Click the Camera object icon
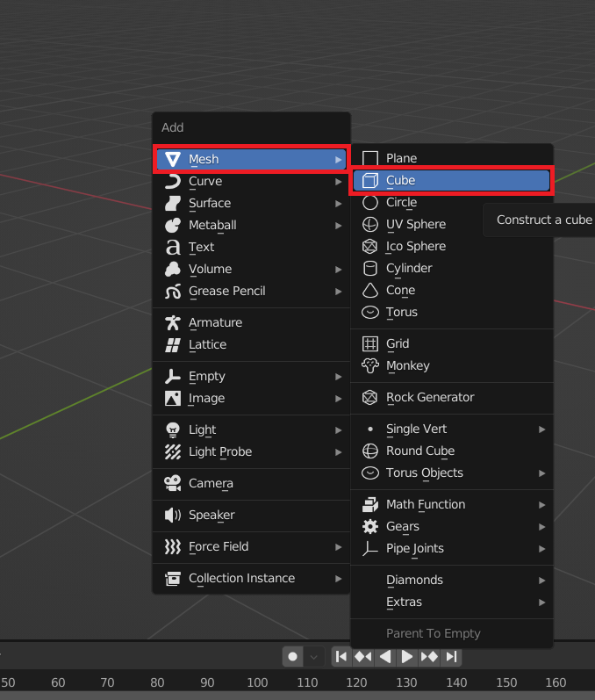 pos(173,483)
